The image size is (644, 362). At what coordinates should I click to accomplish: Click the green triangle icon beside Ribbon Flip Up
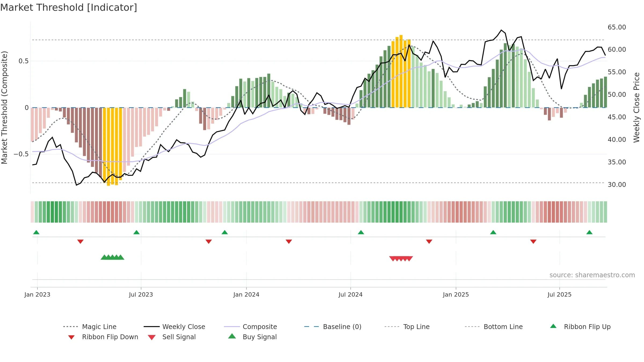pos(553,326)
